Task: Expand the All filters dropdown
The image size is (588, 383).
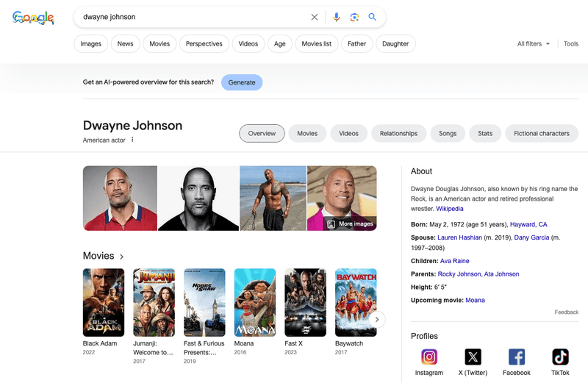Action: (534, 44)
